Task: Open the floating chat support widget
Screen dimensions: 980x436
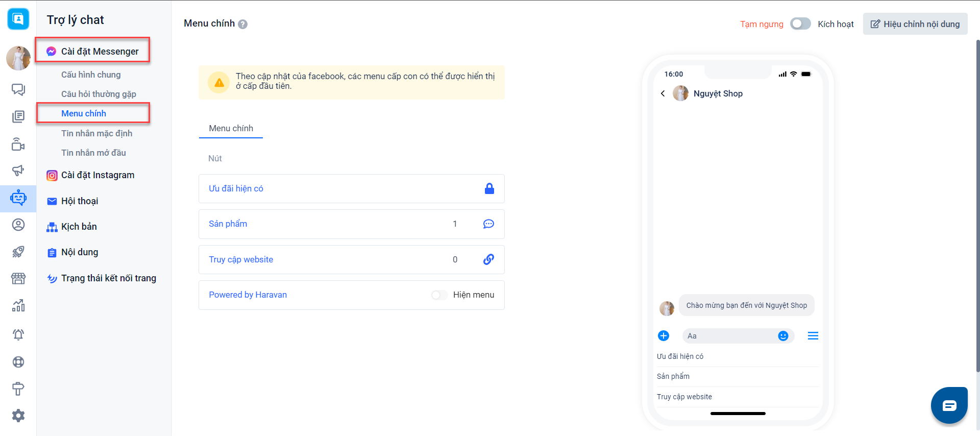Action: pos(949,405)
